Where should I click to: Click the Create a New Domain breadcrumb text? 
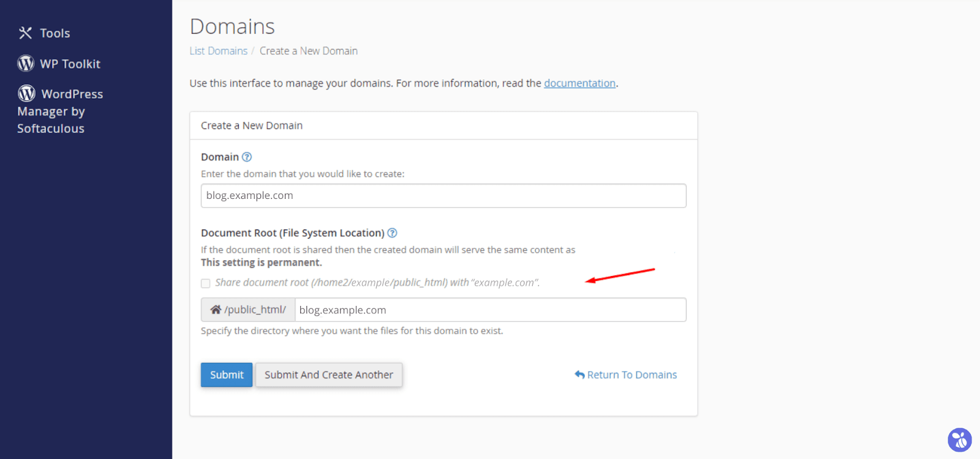tap(309, 51)
